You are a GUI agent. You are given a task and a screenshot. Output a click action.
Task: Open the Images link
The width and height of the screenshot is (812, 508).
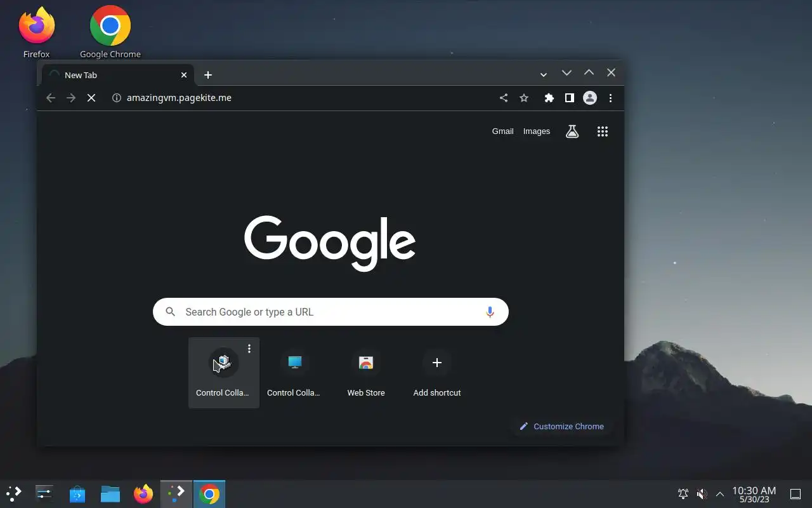click(537, 131)
